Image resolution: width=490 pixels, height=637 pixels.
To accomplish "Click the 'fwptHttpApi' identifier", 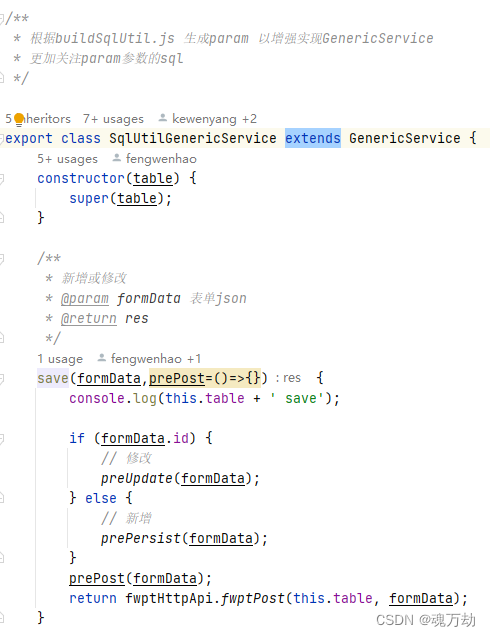I will [169, 599].
